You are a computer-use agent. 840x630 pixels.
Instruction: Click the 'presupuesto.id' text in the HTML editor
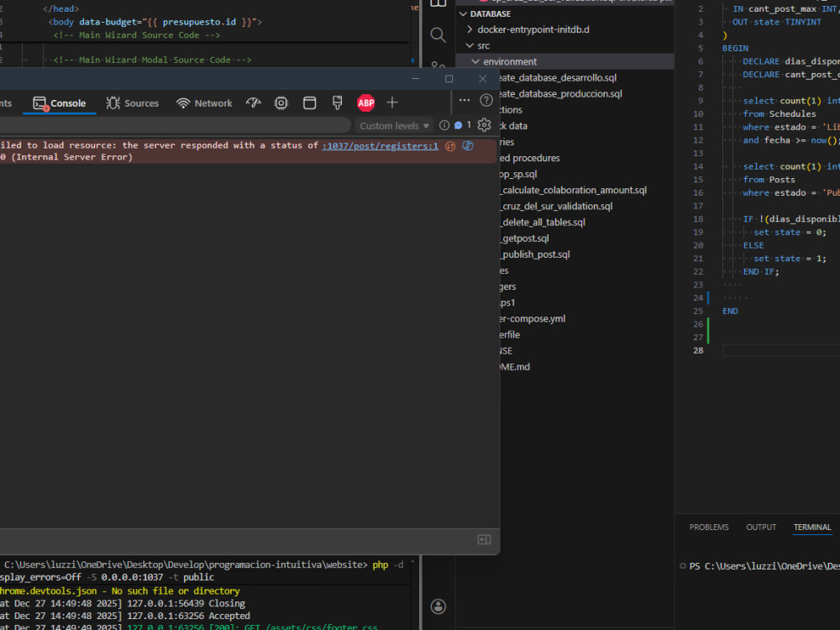click(x=199, y=22)
